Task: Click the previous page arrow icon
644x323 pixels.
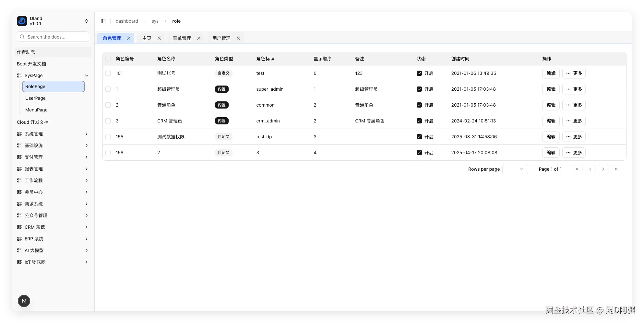Action: point(590,169)
